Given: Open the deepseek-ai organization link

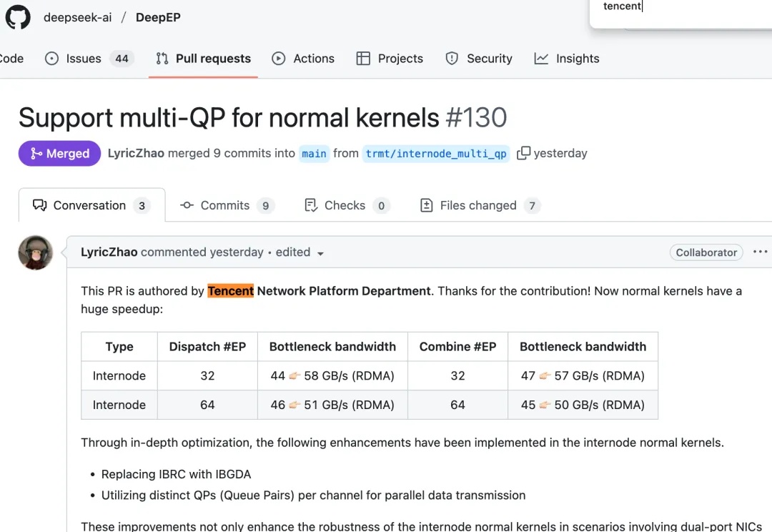Looking at the screenshot, I should [x=77, y=17].
